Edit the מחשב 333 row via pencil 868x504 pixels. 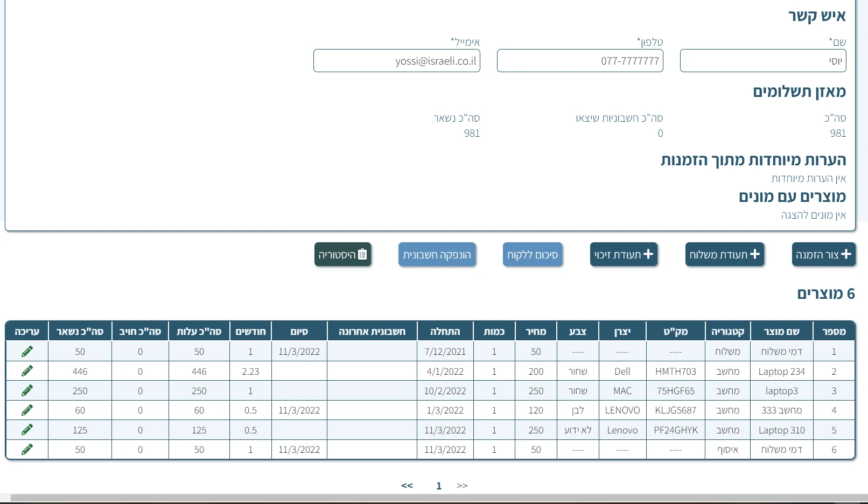[27, 410]
